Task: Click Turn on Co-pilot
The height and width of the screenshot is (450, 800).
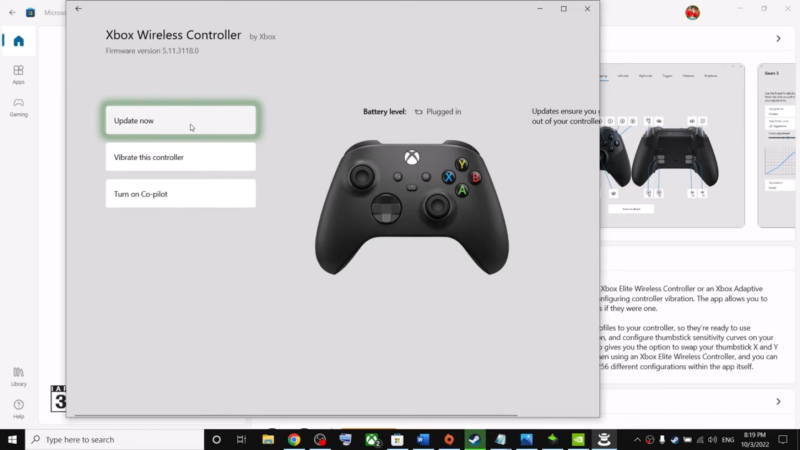Action: point(181,193)
